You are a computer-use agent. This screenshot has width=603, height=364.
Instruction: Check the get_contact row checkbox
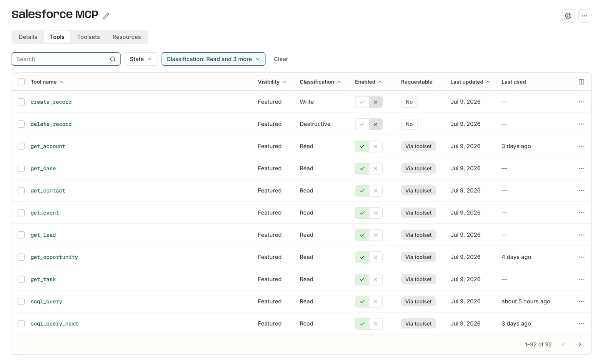[21, 191]
